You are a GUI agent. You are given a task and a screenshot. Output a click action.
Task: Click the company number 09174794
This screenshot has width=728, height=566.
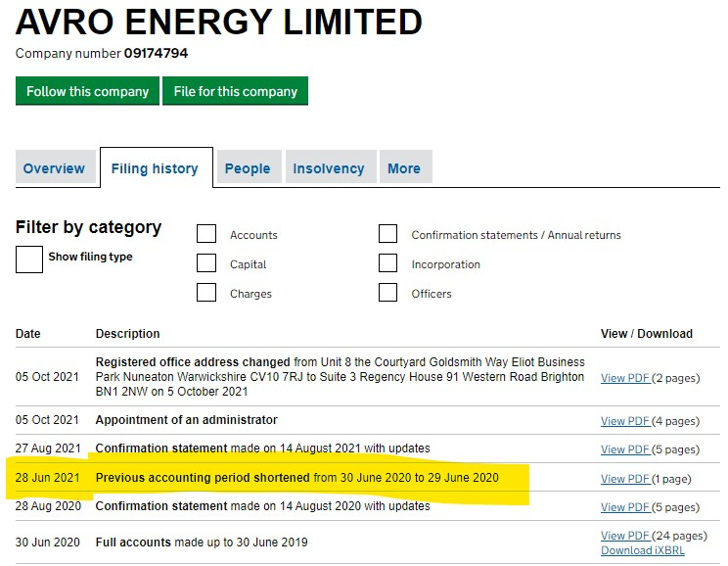coord(156,54)
